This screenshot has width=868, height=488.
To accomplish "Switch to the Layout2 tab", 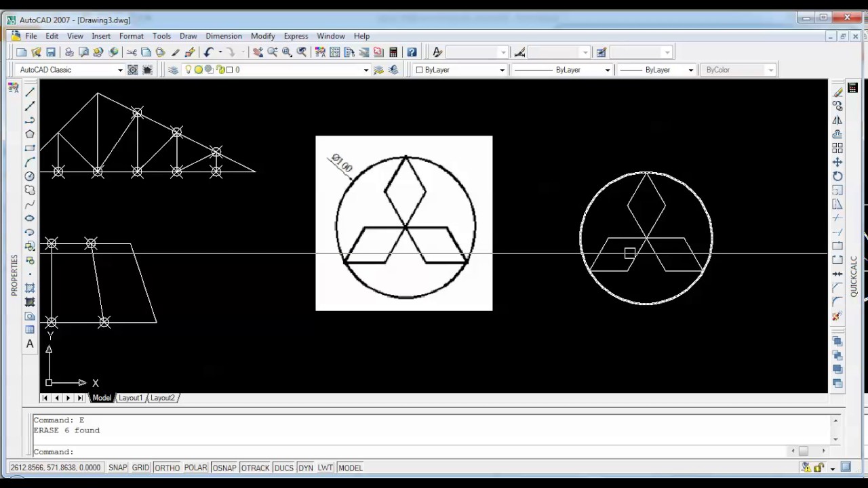I will [x=163, y=398].
